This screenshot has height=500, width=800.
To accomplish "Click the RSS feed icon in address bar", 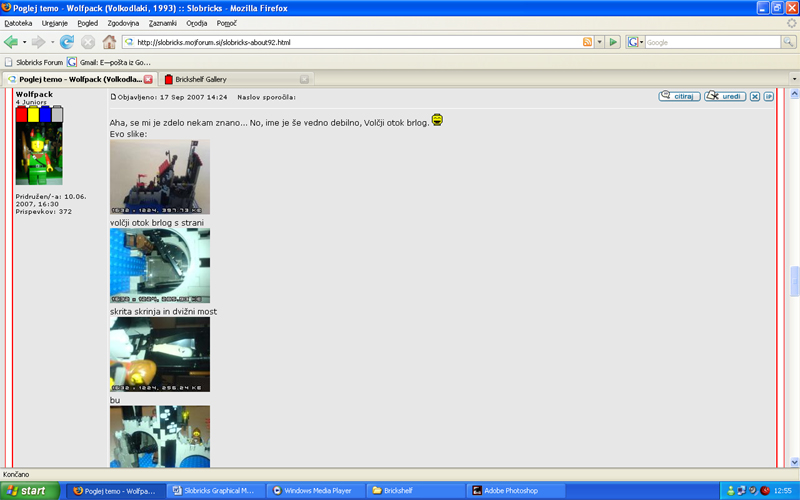I will coord(588,42).
